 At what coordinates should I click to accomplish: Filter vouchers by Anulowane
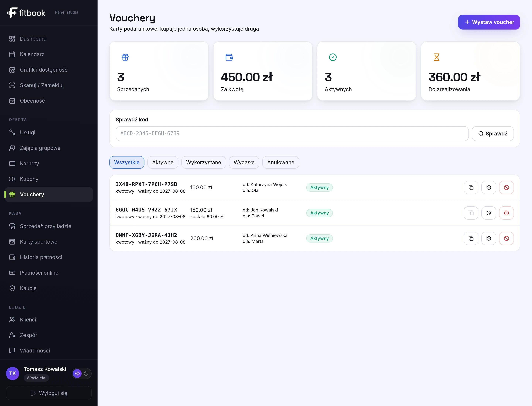281,162
